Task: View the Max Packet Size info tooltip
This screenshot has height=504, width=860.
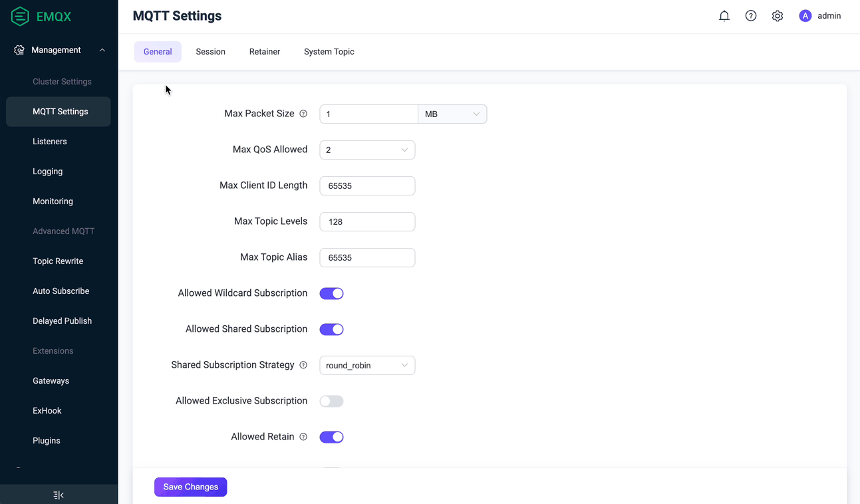Action: pos(304,114)
